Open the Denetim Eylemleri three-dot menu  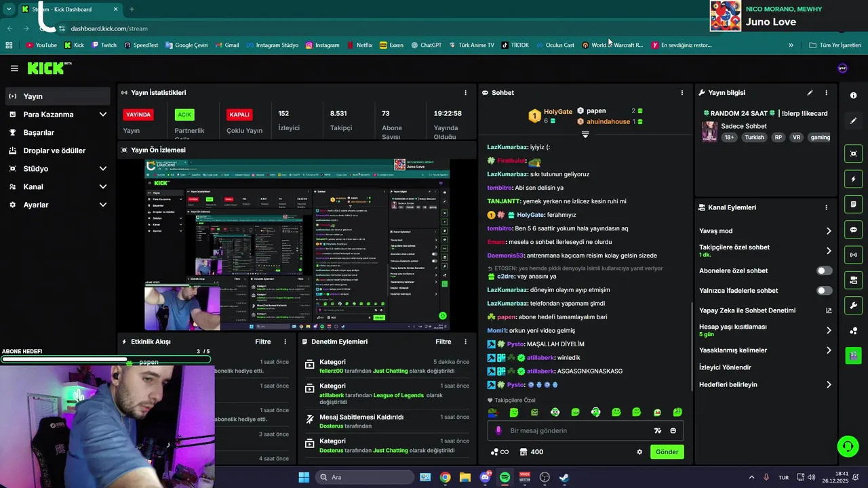[465, 342]
